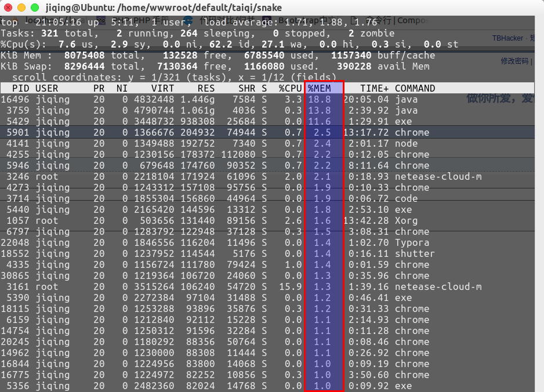Click the 15.9 CPU percentage value
Screen dimensions: 544x392
(x=291, y=287)
